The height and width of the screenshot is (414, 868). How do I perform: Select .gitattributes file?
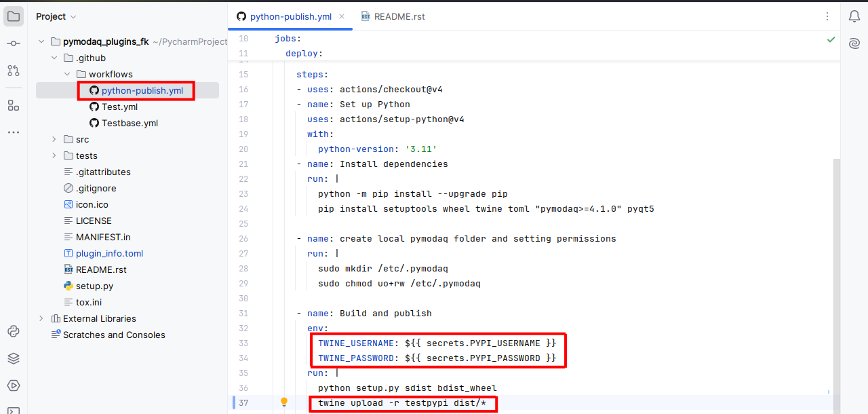pyautogui.click(x=97, y=172)
